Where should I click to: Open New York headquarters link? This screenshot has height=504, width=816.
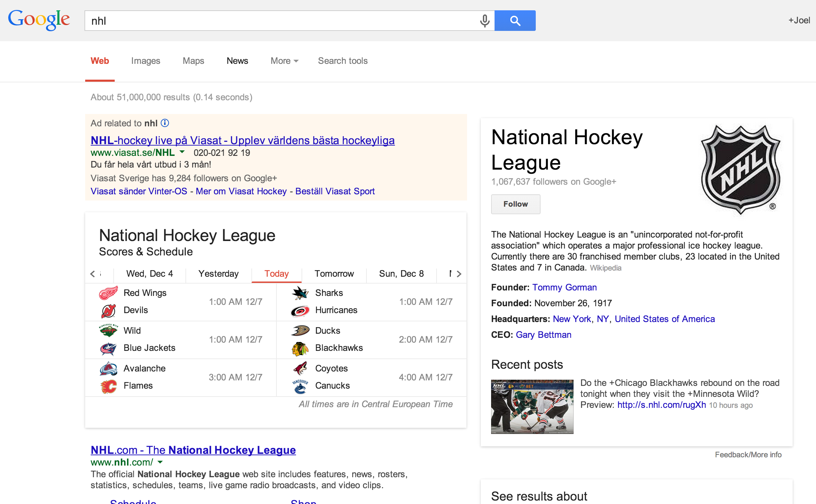[x=572, y=319]
